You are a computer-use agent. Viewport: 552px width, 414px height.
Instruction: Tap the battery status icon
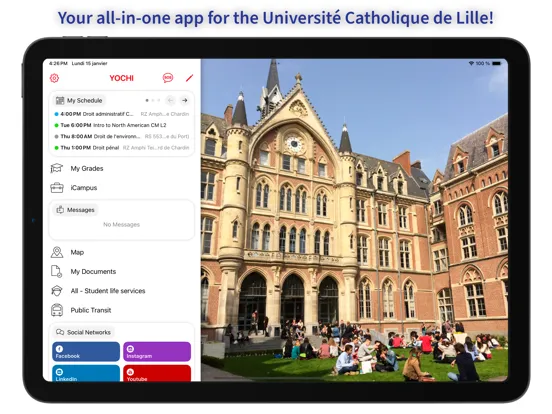(x=496, y=63)
